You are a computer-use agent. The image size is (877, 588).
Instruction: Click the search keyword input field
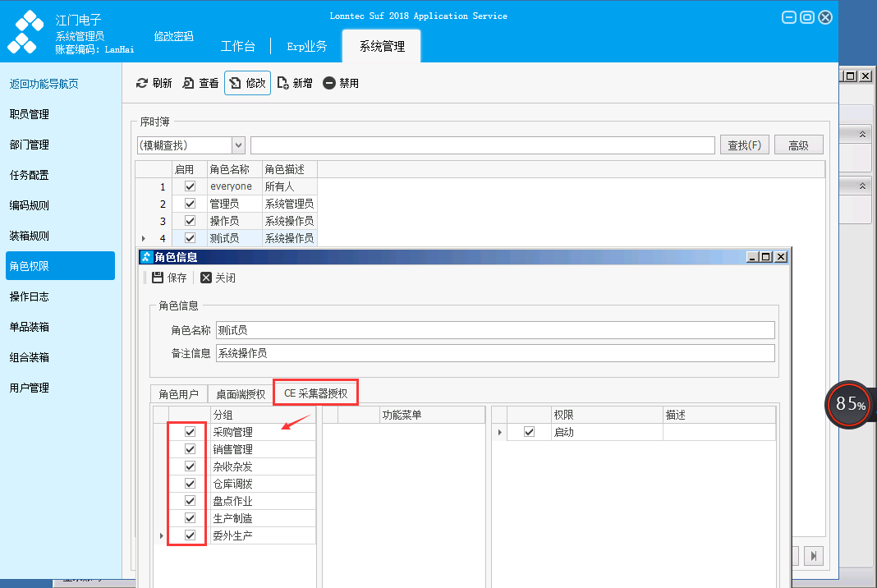pyautogui.click(x=483, y=145)
